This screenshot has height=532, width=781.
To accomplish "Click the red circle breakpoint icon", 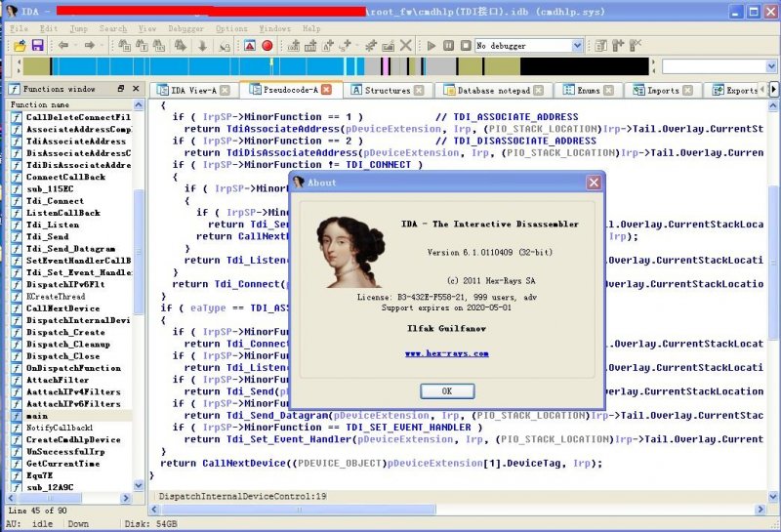I will [x=267, y=46].
